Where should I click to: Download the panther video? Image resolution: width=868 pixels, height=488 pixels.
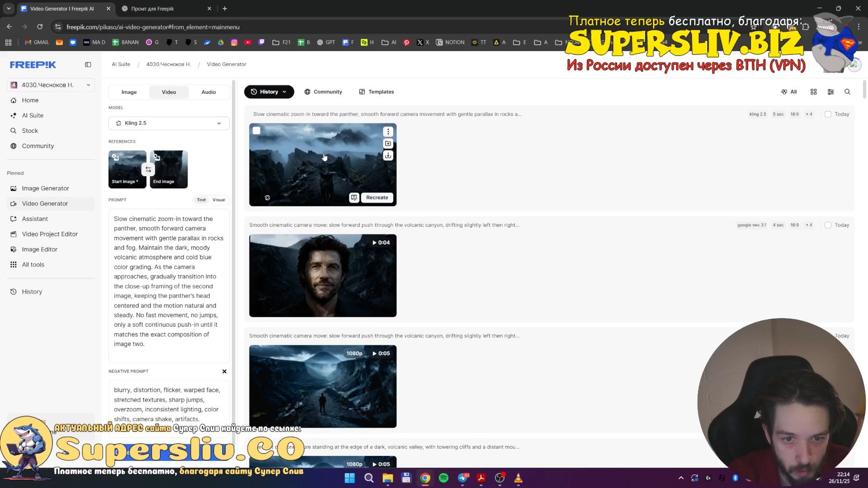[x=388, y=156]
